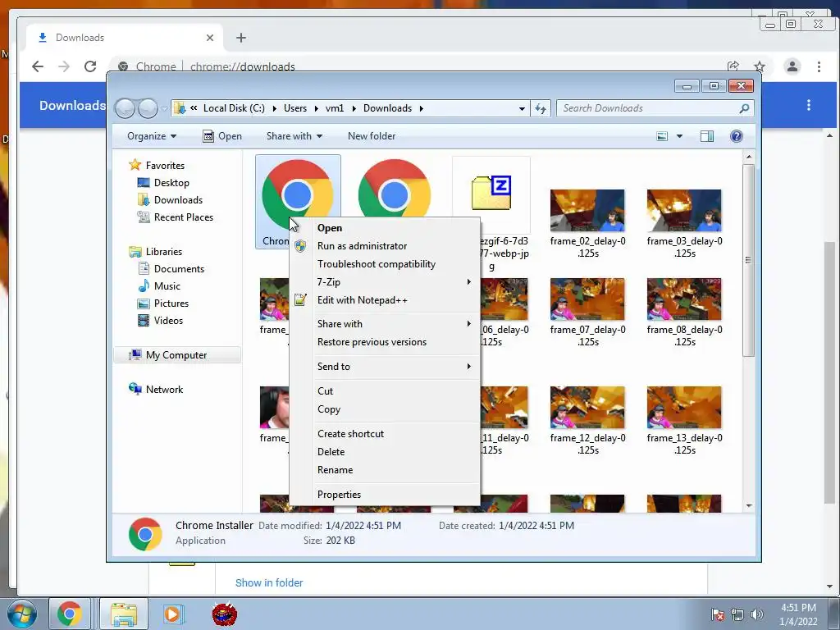This screenshot has width=840, height=630.
Task: Select Libraries in navigation pane
Action: point(163,252)
